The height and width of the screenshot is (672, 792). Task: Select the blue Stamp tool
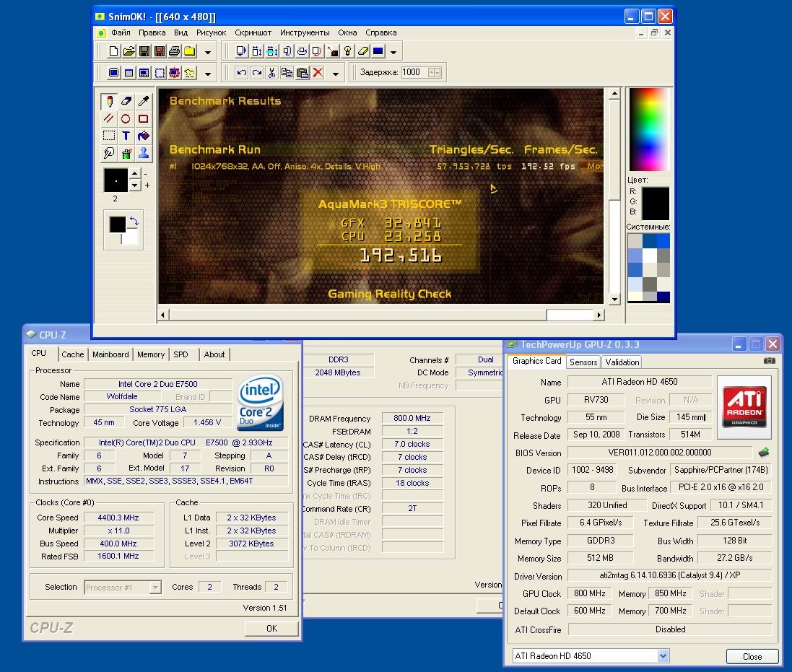[144, 153]
